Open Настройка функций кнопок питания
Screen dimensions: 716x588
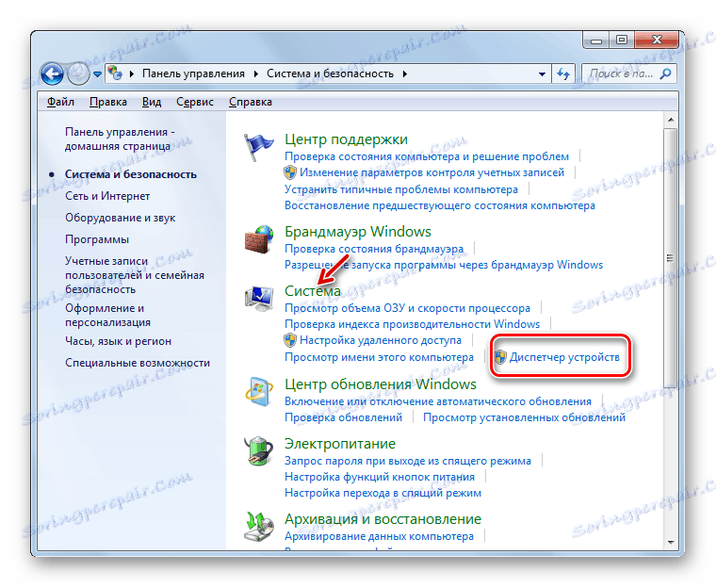tap(380, 477)
